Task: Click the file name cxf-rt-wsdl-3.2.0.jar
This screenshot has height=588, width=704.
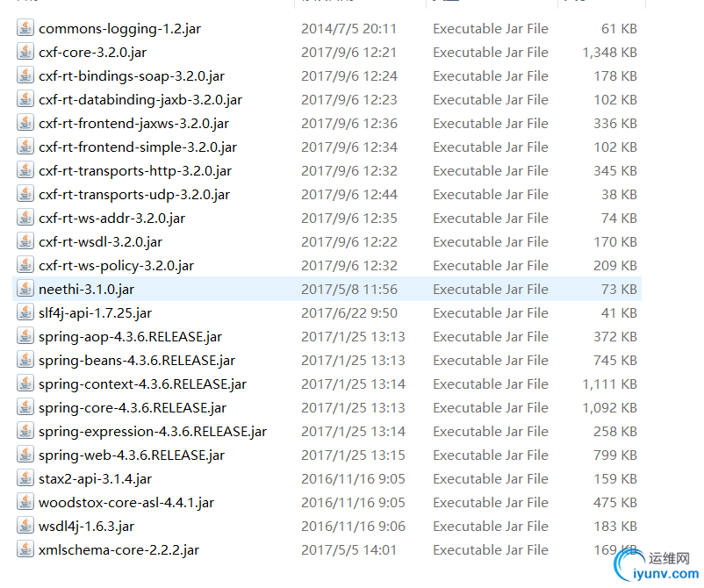Action: [101, 243]
